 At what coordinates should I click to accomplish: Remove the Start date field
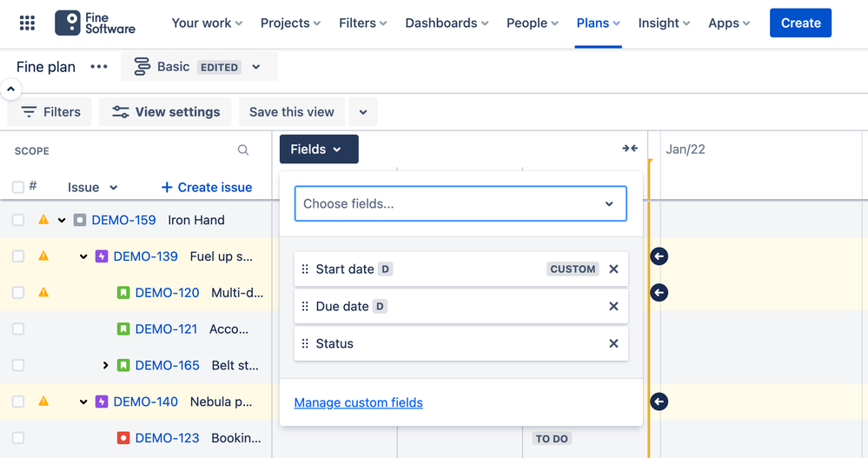[613, 269]
